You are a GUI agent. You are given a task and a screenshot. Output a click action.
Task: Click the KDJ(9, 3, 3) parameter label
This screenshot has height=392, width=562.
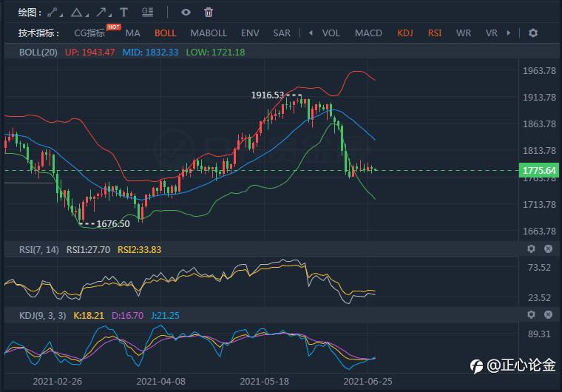tap(42, 316)
